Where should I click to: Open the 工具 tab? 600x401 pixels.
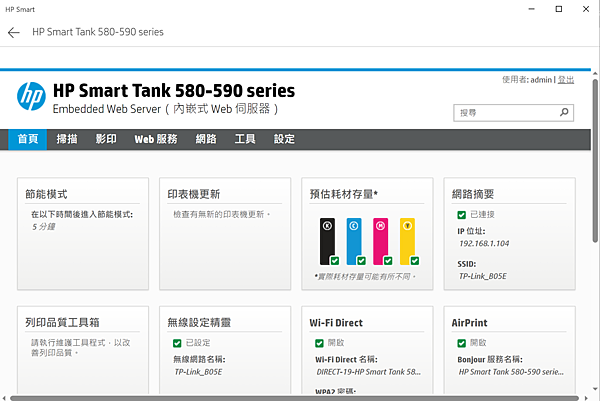245,139
